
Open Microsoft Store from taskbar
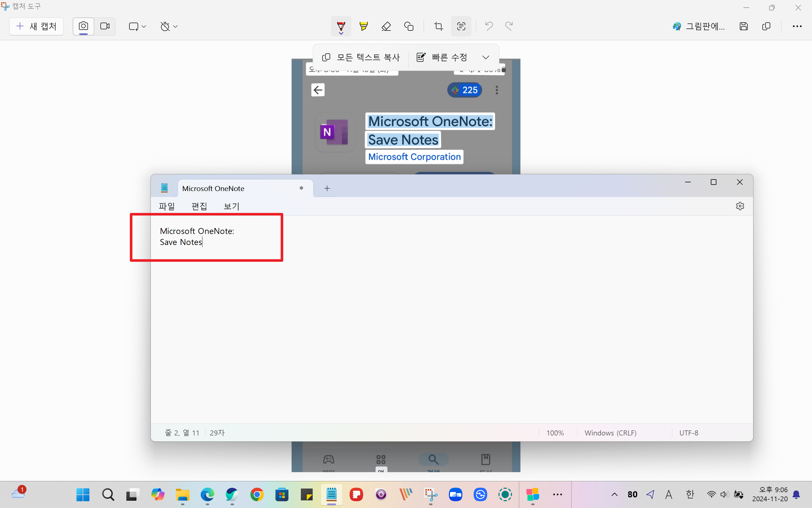click(x=281, y=494)
